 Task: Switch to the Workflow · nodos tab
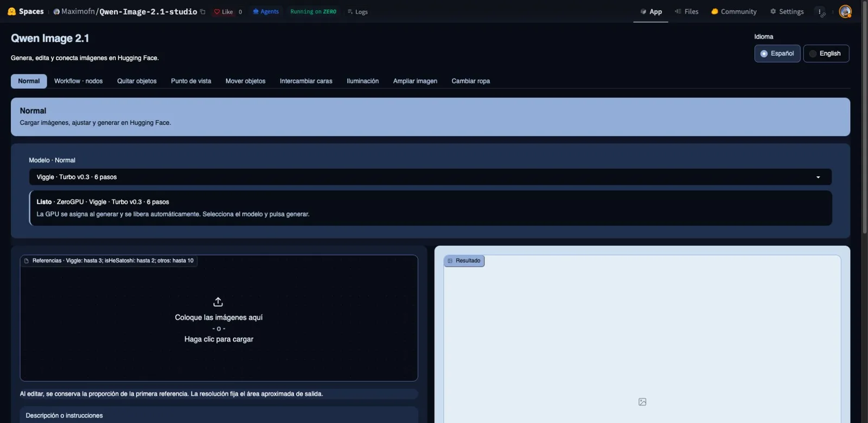(x=79, y=81)
